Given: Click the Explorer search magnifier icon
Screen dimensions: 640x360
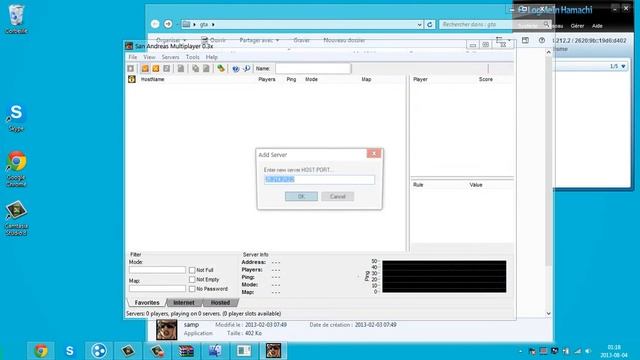Looking at the screenshot, I should click(546, 24).
